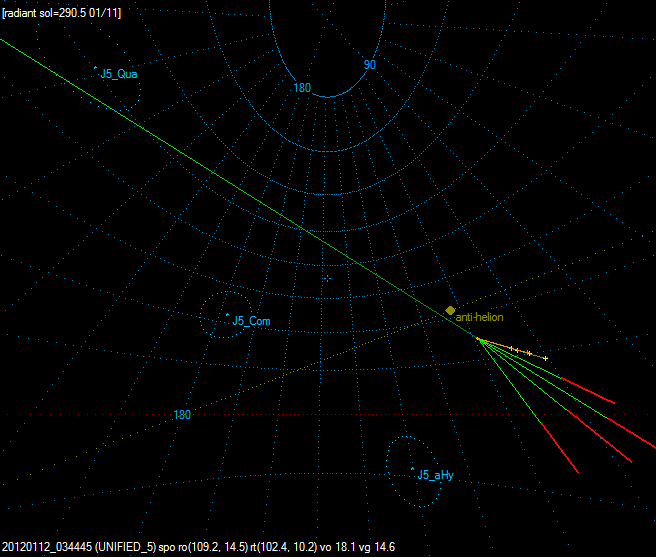Click the anti-helion text label
656x557 pixels.
479,317
